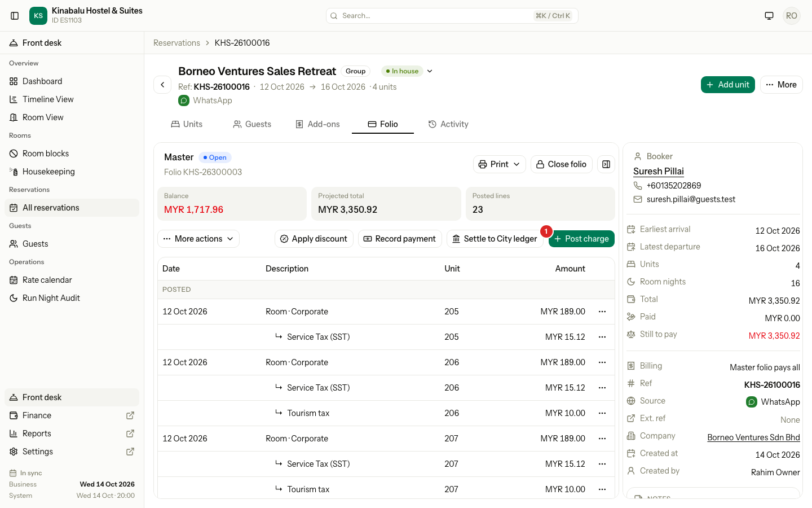812x508 pixels.
Task: Switch to the Add-ons tab
Action: pos(318,124)
